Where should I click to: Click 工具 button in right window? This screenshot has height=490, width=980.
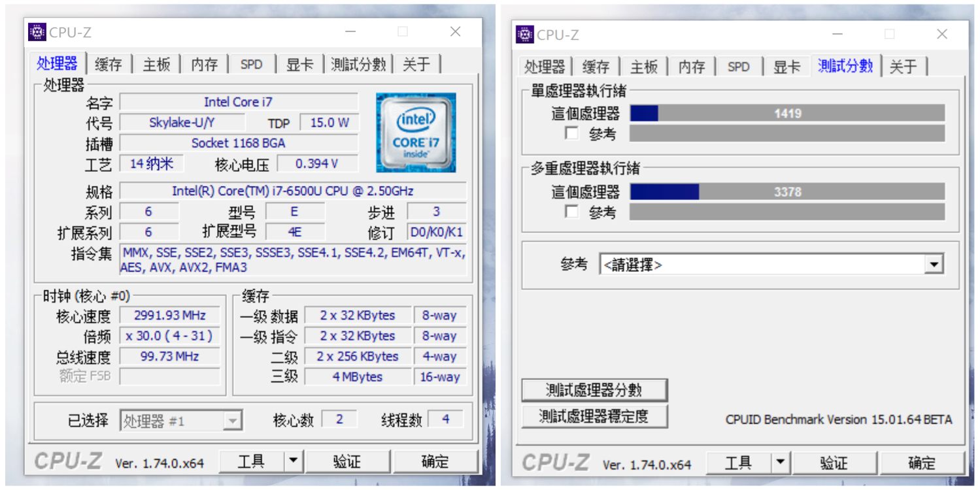(x=739, y=463)
